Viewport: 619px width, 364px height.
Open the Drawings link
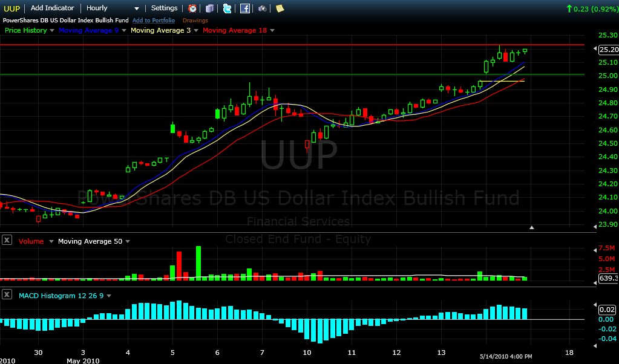(195, 20)
